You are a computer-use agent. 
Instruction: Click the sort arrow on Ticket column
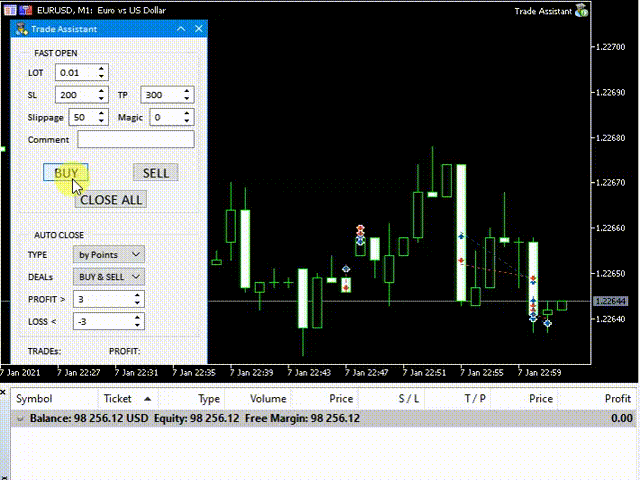[x=148, y=398]
